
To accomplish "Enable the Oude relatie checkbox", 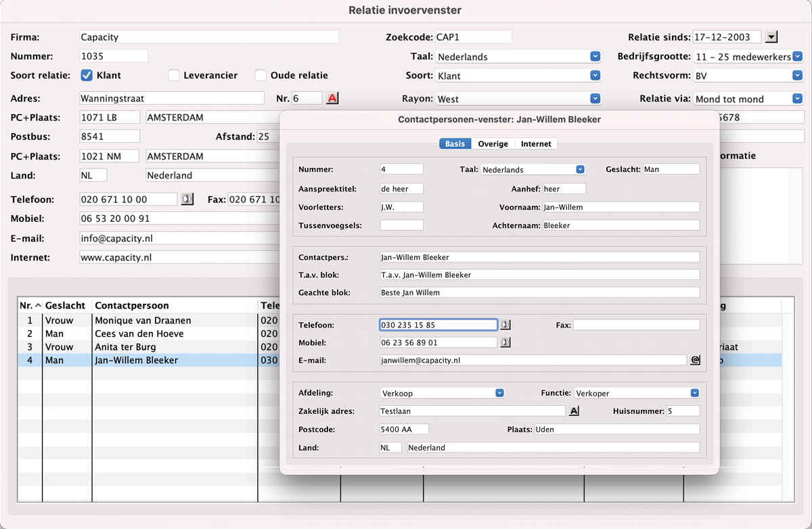I will click(x=261, y=75).
